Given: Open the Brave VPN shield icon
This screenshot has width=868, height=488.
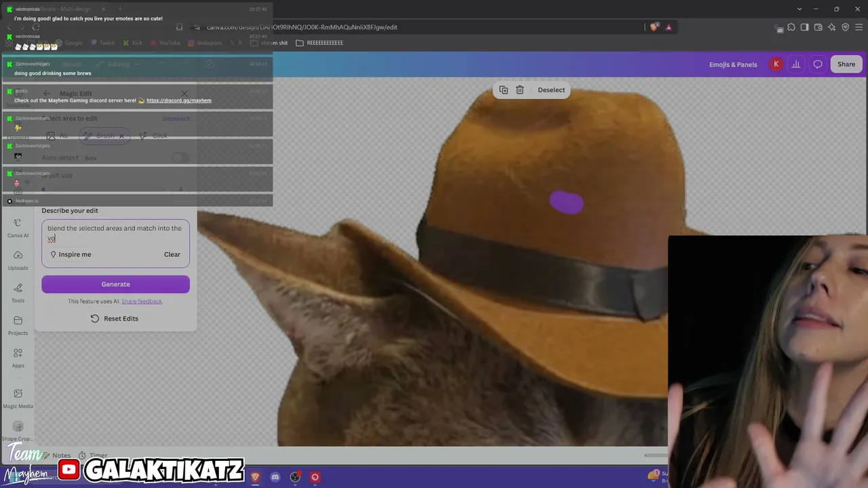Looking at the screenshot, I should click(846, 27).
